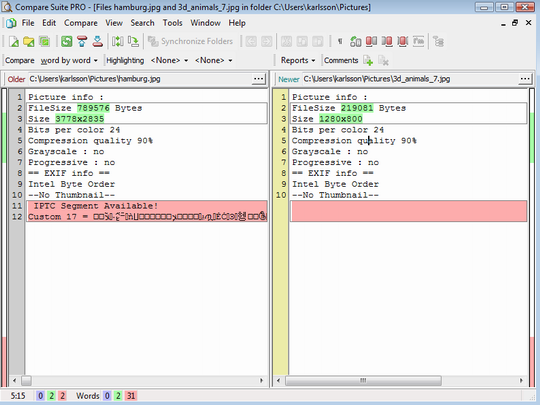Toggle the paragraph marks (¶) icon
Screen dimensions: 540x405
point(340,42)
